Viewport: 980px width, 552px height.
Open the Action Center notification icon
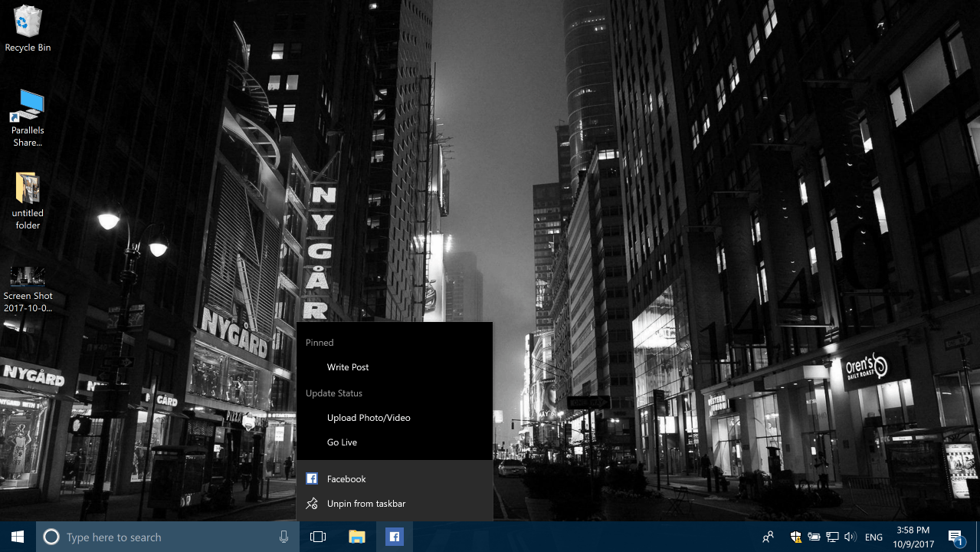click(x=955, y=537)
